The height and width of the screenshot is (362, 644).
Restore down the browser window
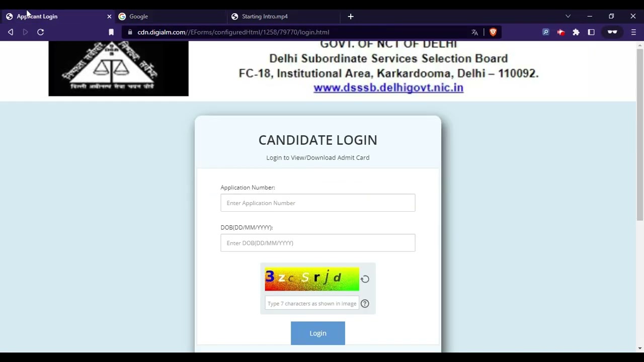pyautogui.click(x=611, y=17)
